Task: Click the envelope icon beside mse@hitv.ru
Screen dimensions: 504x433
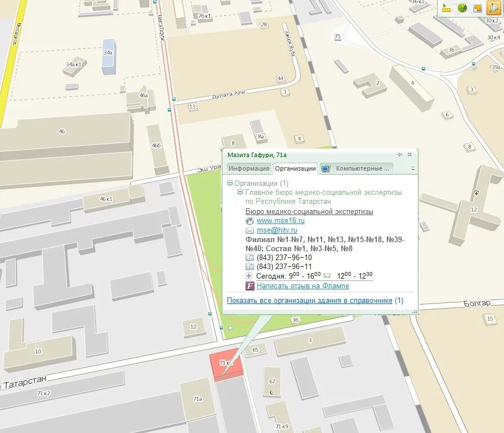Action: [250, 230]
